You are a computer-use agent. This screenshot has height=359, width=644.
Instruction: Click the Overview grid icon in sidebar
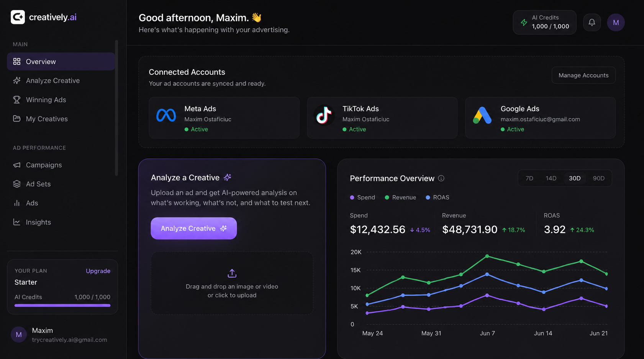(17, 61)
